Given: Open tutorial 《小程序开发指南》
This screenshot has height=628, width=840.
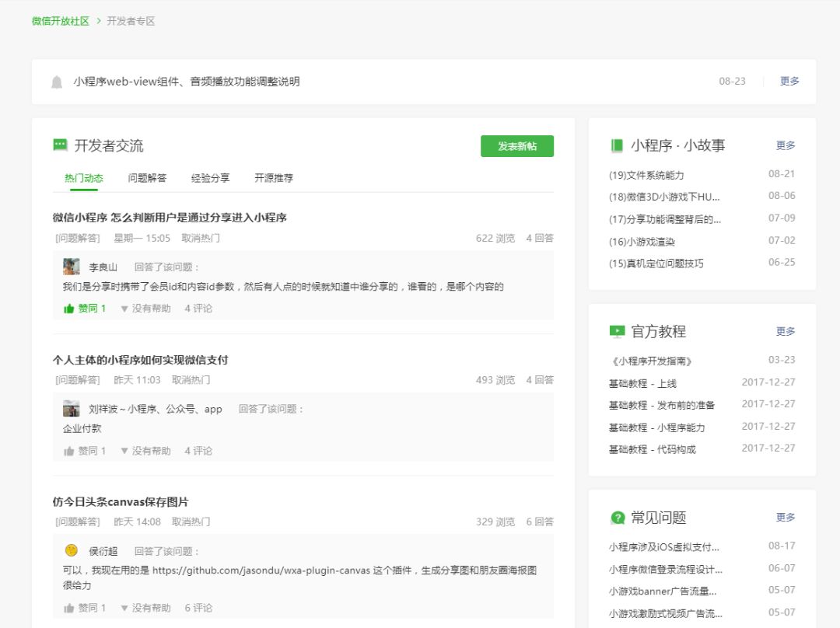Looking at the screenshot, I should pos(651,361).
